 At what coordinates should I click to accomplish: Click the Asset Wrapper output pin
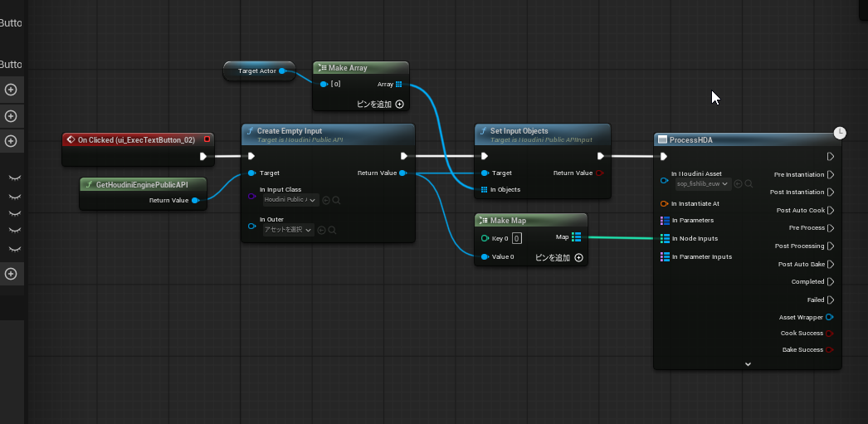click(x=830, y=317)
